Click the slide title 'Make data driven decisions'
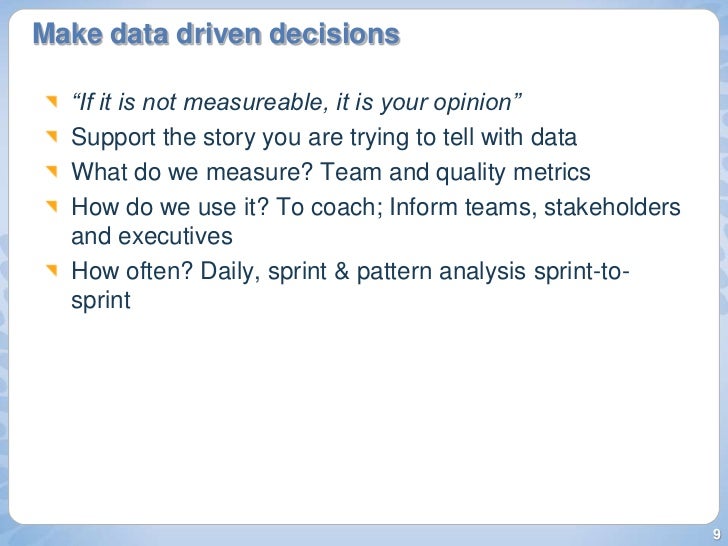Image resolution: width=728 pixels, height=546 pixels. (216, 34)
